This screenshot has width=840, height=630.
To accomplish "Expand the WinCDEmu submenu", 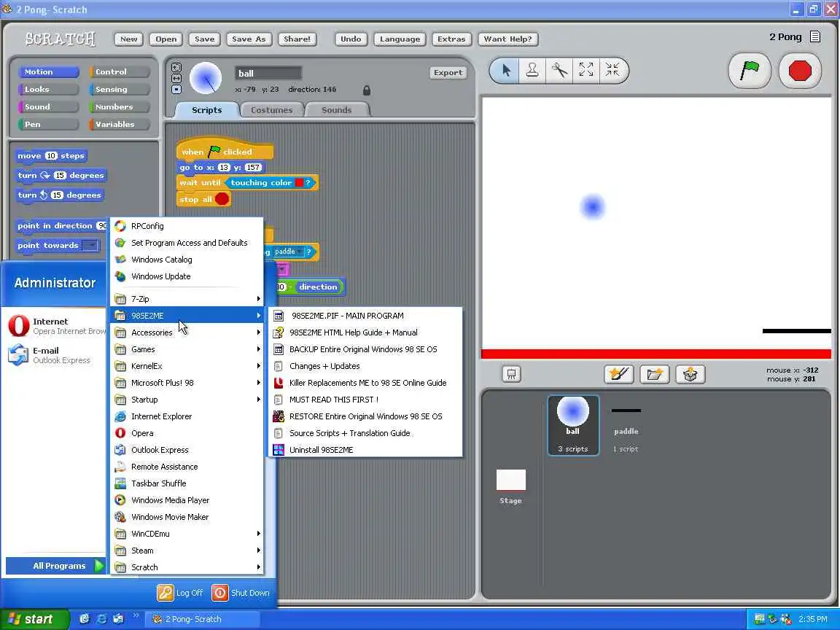I will [187, 534].
